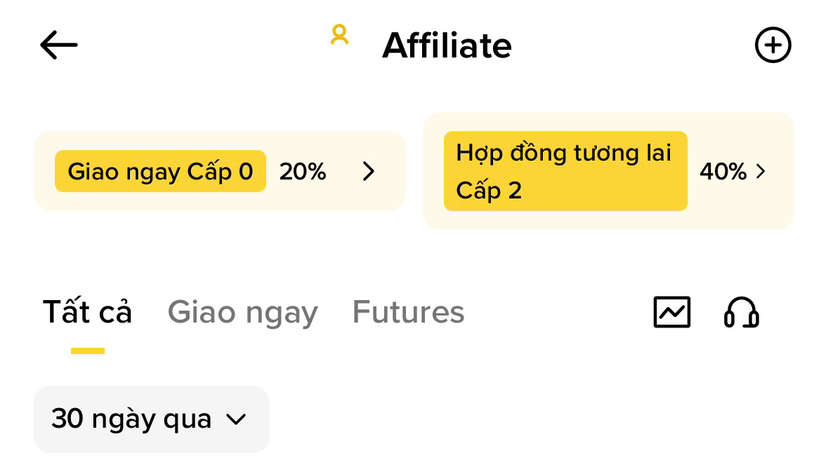Viewport: 828px width, 474px height.
Task: Switch to the Tất cả tab
Action: (88, 313)
